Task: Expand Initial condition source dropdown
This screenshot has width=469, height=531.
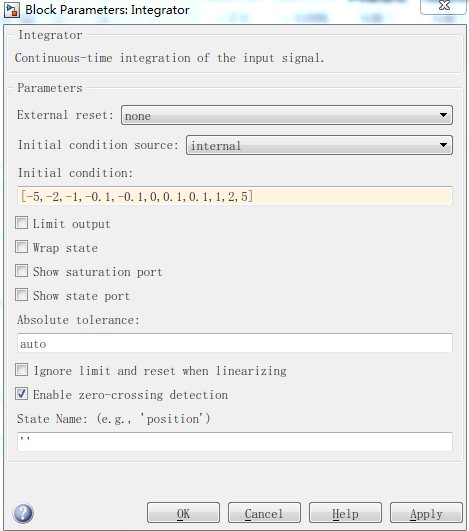Action: [x=319, y=145]
